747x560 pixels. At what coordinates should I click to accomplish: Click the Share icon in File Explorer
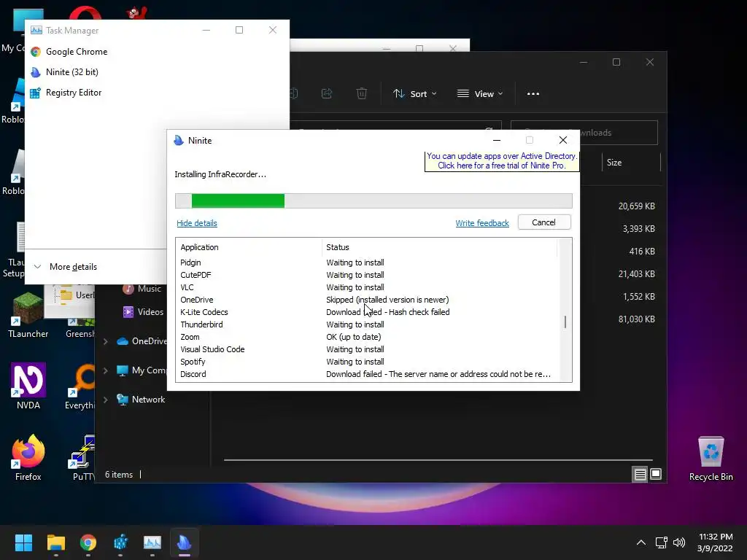[327, 94]
